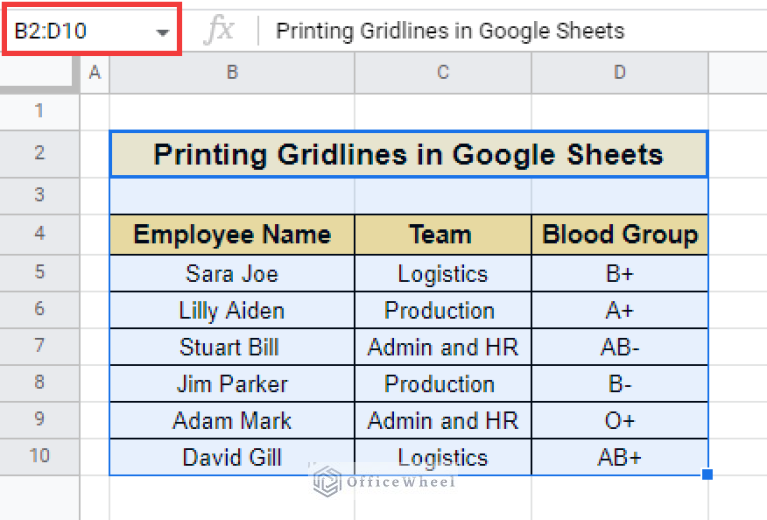Select row 1 header
Viewport: 767px width, 520px height.
tap(40, 111)
